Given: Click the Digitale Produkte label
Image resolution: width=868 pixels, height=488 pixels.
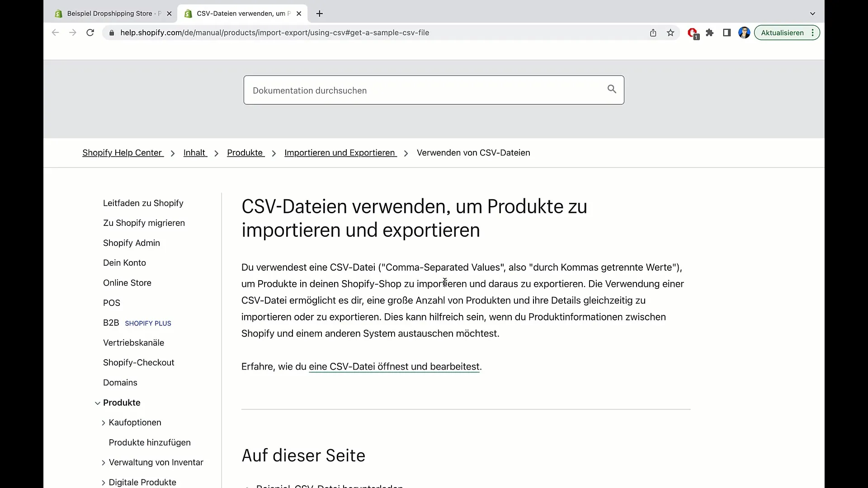Looking at the screenshot, I should tap(142, 482).
